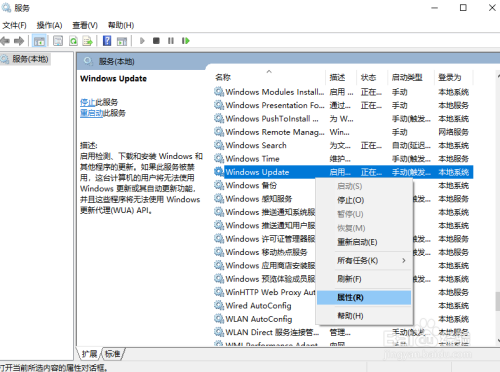
Task: Toggle the console tree pane icon
Action: [39, 41]
